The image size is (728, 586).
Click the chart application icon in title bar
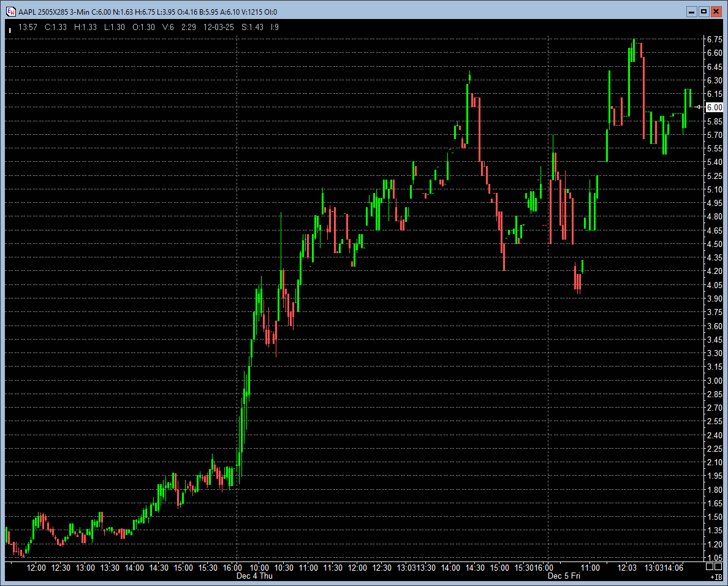pos(10,12)
